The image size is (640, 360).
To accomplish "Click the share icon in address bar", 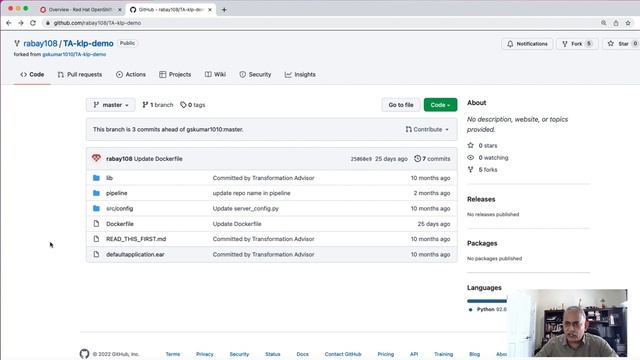I will [616, 23].
